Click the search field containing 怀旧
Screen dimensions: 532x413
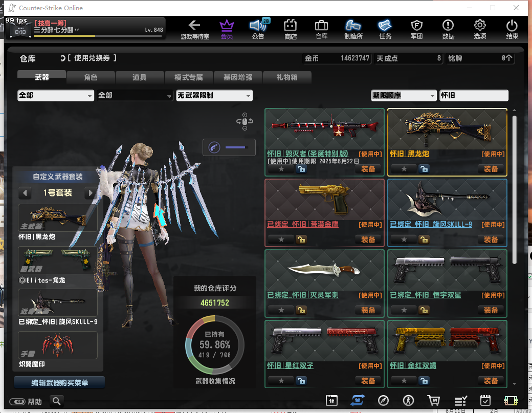474,95
